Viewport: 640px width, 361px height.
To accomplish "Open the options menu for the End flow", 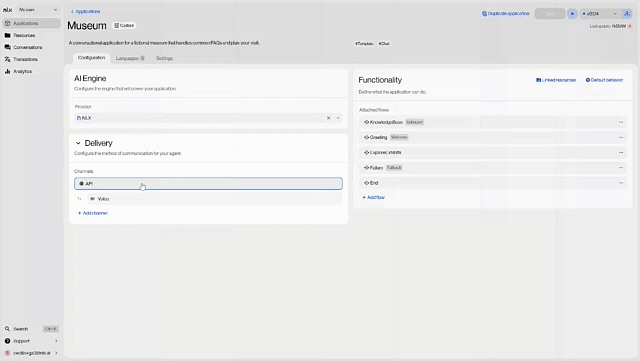I will pyautogui.click(x=621, y=183).
